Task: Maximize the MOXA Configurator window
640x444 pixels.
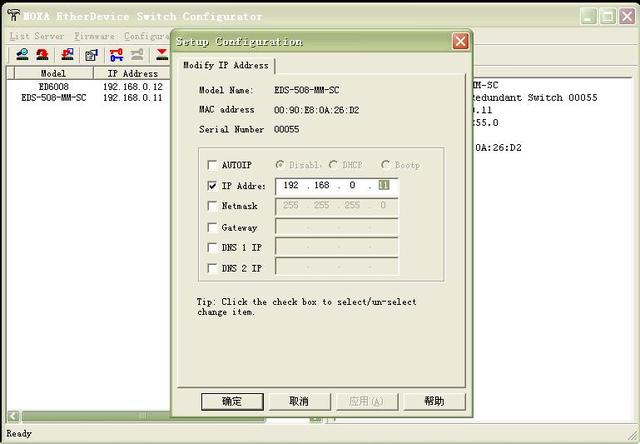Action: [608, 16]
